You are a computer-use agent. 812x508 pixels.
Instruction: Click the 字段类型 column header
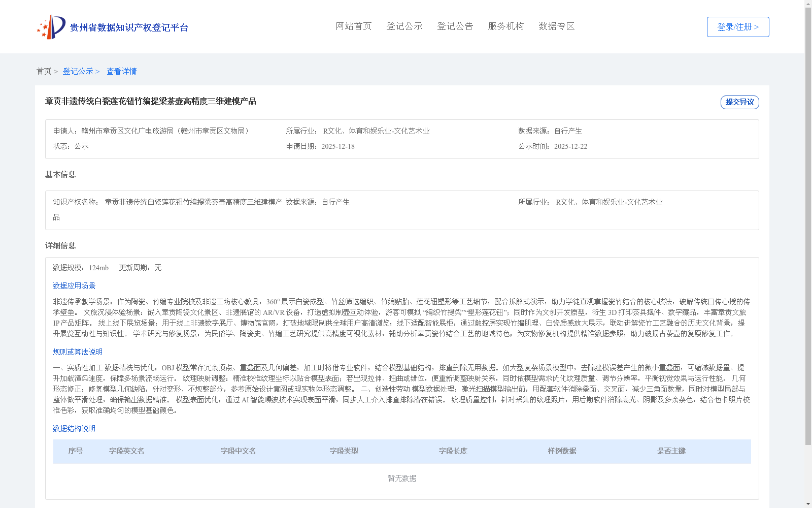pyautogui.click(x=344, y=451)
